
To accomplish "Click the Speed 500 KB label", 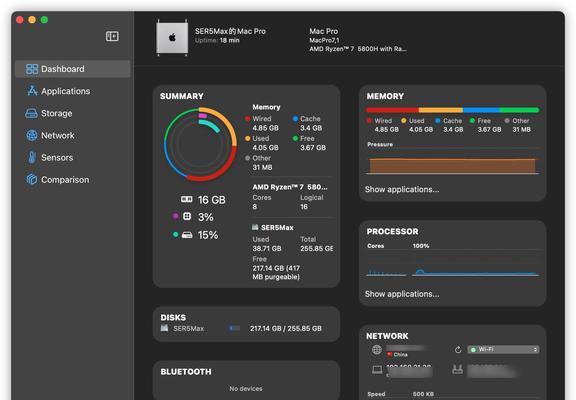I will pyautogui.click(x=400, y=394).
